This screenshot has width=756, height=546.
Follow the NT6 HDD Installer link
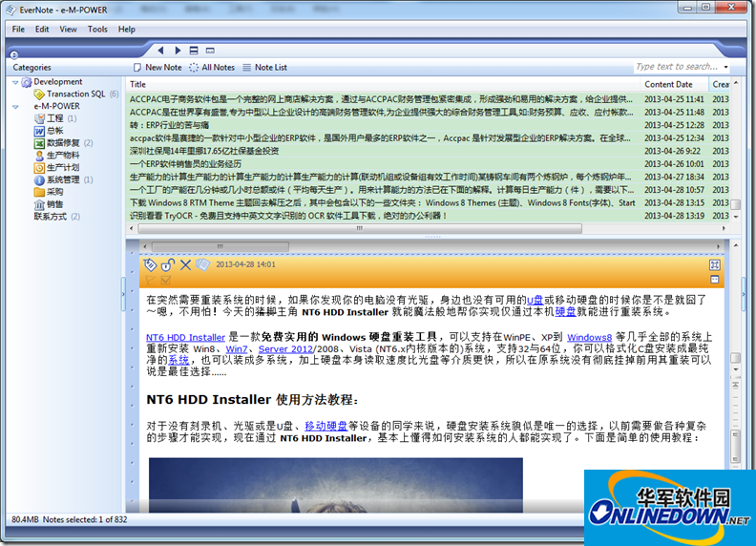coord(185,337)
